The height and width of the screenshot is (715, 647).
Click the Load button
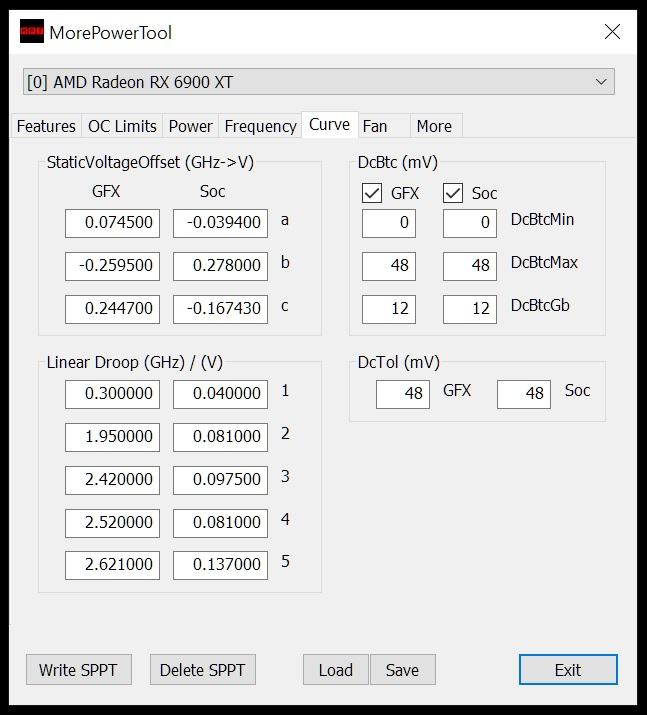coord(336,670)
